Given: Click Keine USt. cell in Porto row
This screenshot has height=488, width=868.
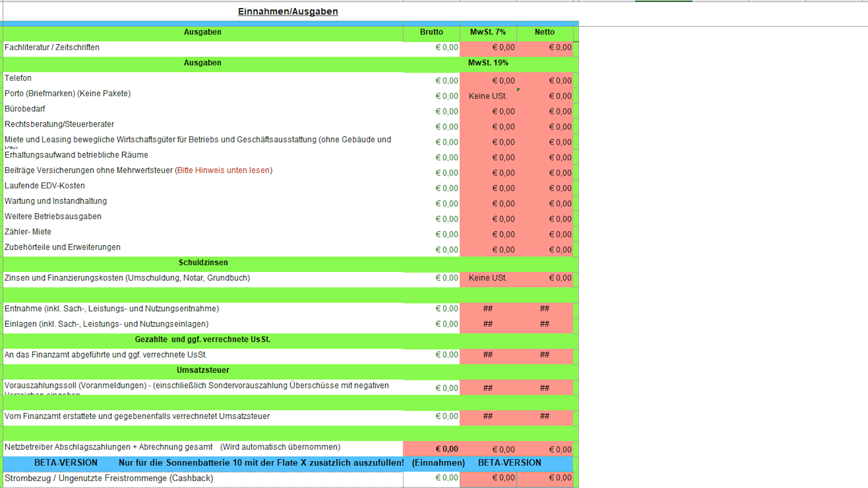Looking at the screenshot, I should click(x=487, y=96).
